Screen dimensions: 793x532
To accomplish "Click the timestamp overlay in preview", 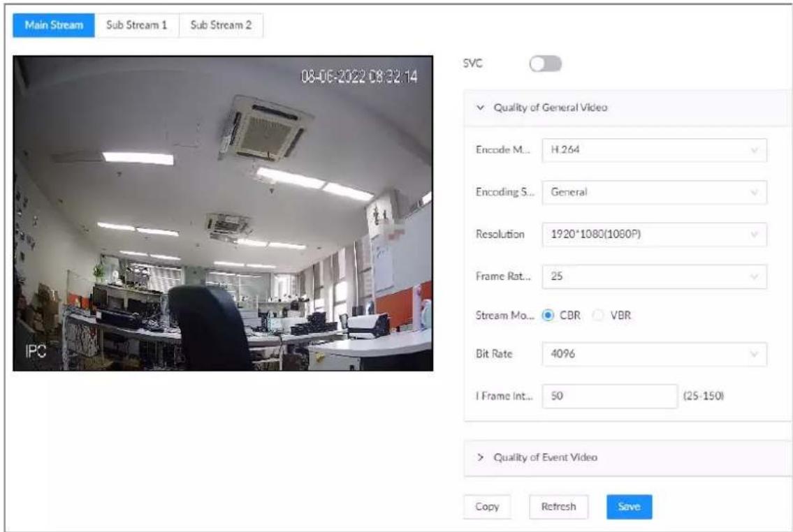I will (359, 77).
